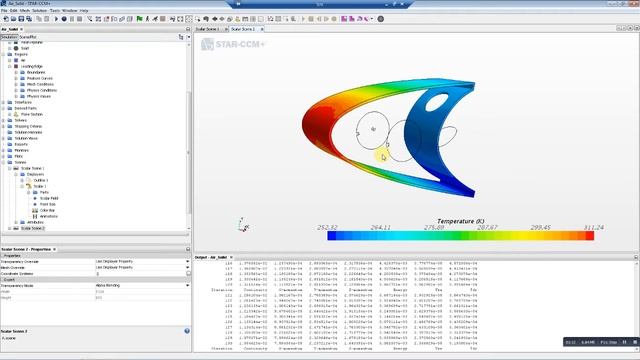Image resolution: width=640 pixels, height=360 pixels.
Task: Select Scalar Scene 2 in the tree
Action: [33, 229]
